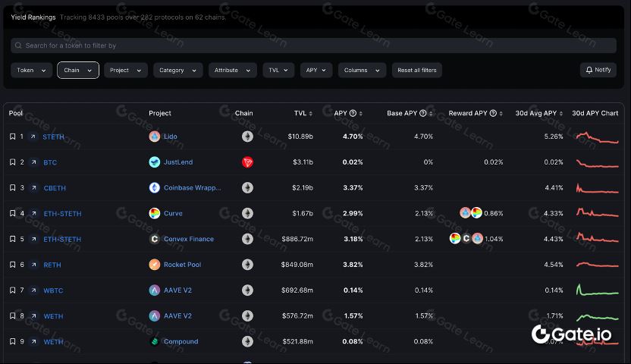Click the STETH 30d APY chart
The height and width of the screenshot is (364, 631).
pyautogui.click(x=597, y=137)
